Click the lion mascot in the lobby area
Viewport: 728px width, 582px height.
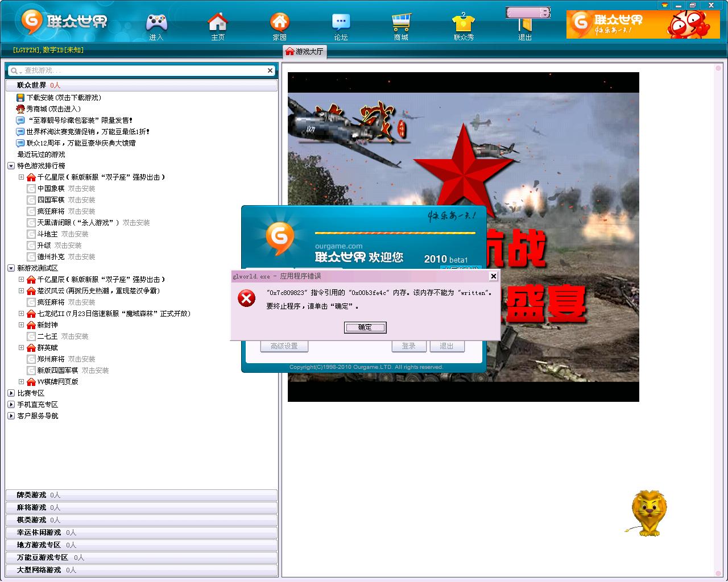[647, 513]
